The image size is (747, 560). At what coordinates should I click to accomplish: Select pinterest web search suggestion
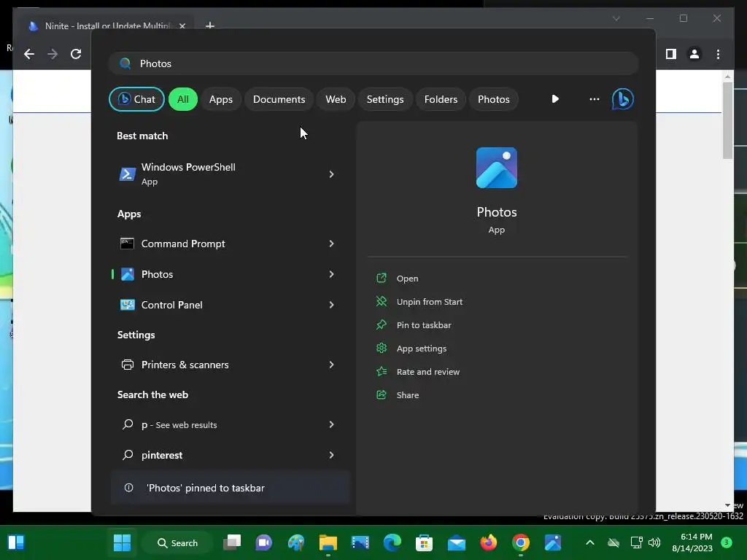[231, 455]
